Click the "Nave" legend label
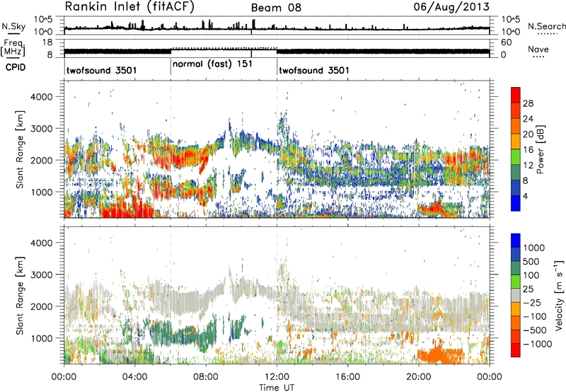 click(x=538, y=49)
